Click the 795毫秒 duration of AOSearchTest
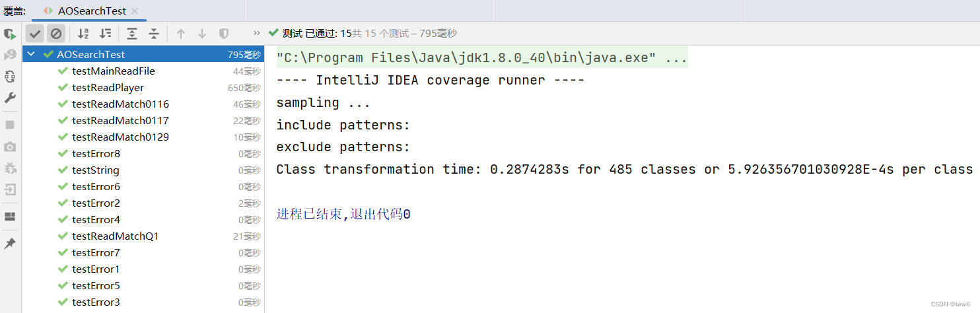This screenshot has width=980, height=313. 244,55
